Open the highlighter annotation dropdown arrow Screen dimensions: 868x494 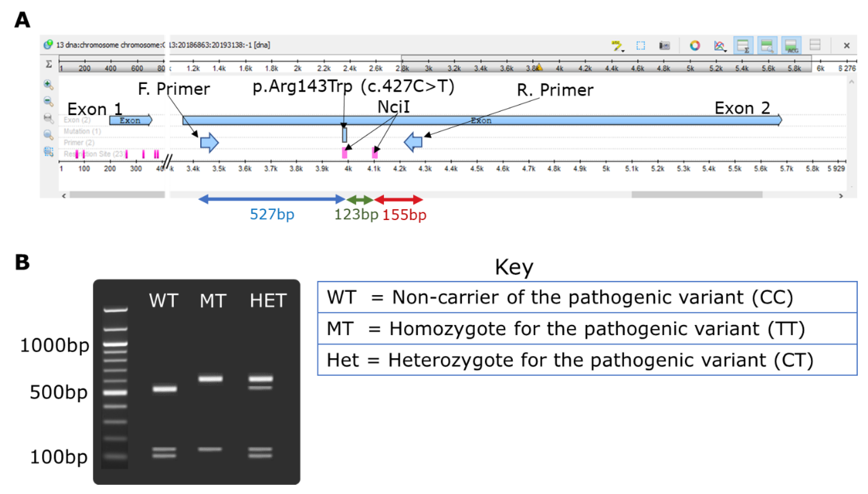(623, 51)
